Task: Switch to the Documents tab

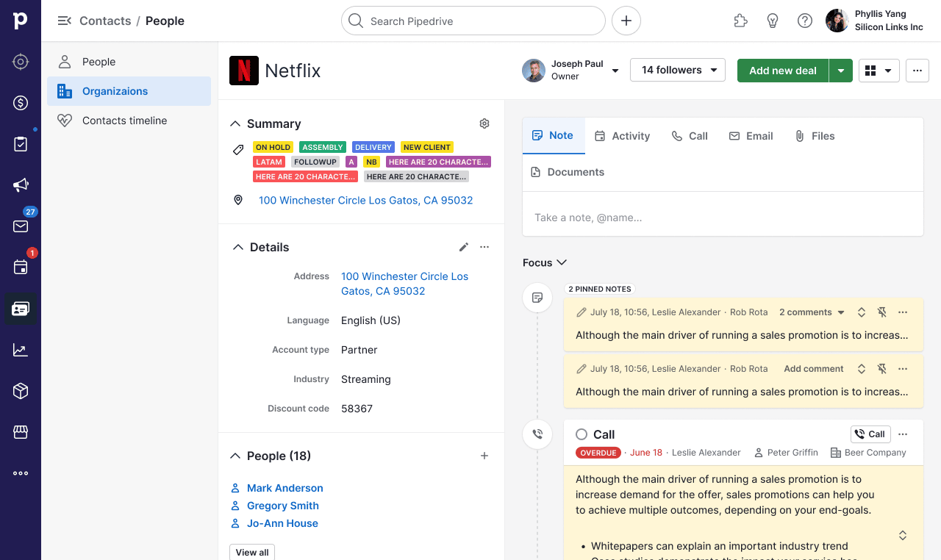Action: (568, 172)
